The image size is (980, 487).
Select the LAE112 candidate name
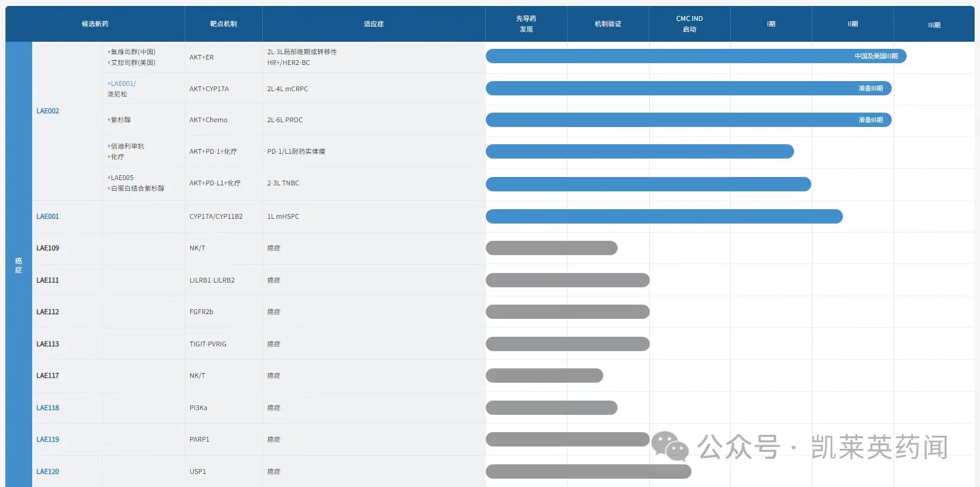point(48,312)
